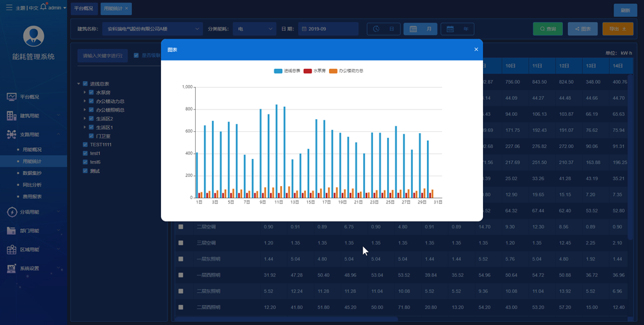Toggle 进线总表 blue legend swatch

(278, 71)
